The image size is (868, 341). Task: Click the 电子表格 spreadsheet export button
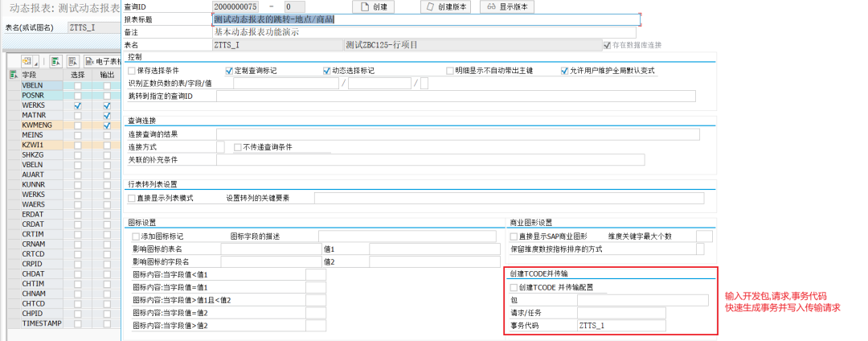click(102, 61)
